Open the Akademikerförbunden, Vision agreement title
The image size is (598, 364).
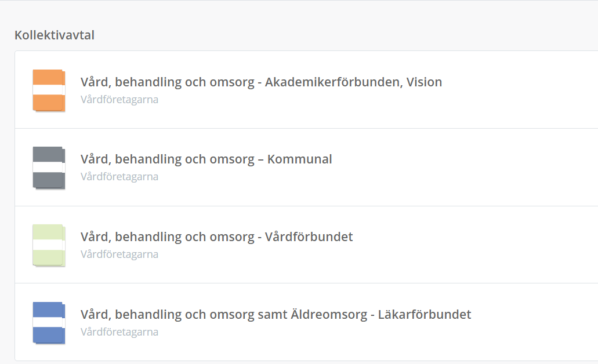point(261,82)
